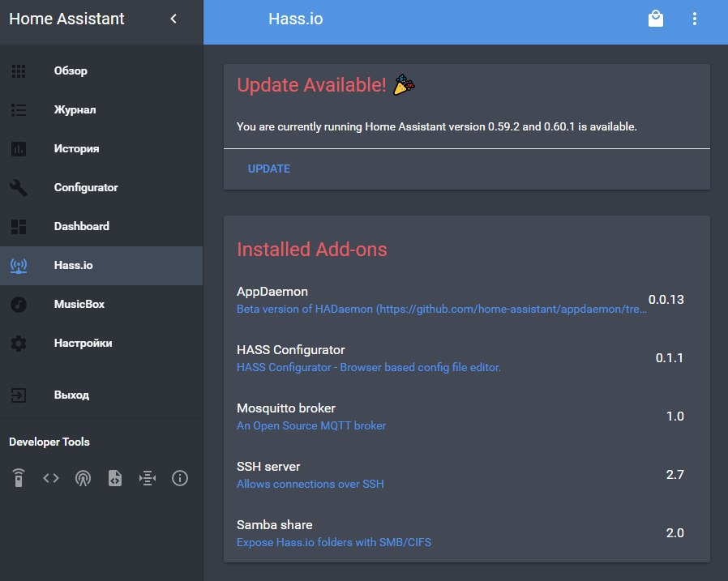The width and height of the screenshot is (728, 581).
Task: Click the Hass.io broadcast icon
Action: coord(19,266)
